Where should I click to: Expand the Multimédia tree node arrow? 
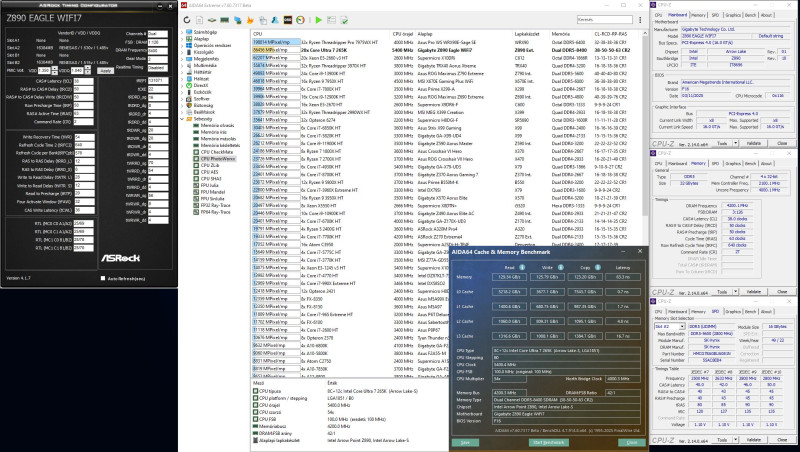(183, 65)
